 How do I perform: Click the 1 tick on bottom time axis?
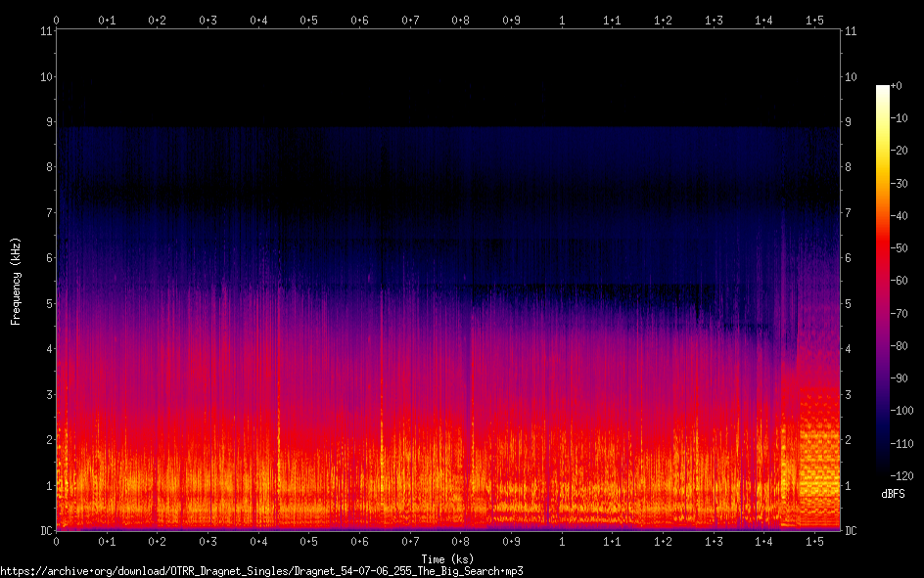(x=562, y=541)
